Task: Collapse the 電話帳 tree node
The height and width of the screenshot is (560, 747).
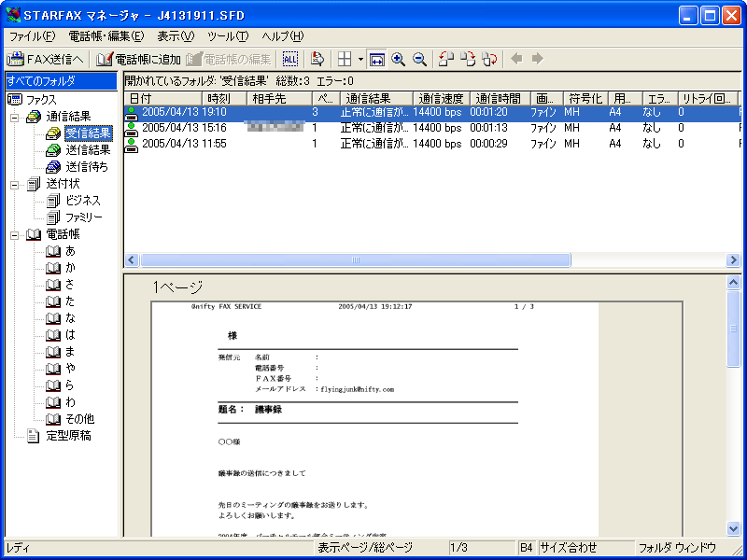Action: 15,235
